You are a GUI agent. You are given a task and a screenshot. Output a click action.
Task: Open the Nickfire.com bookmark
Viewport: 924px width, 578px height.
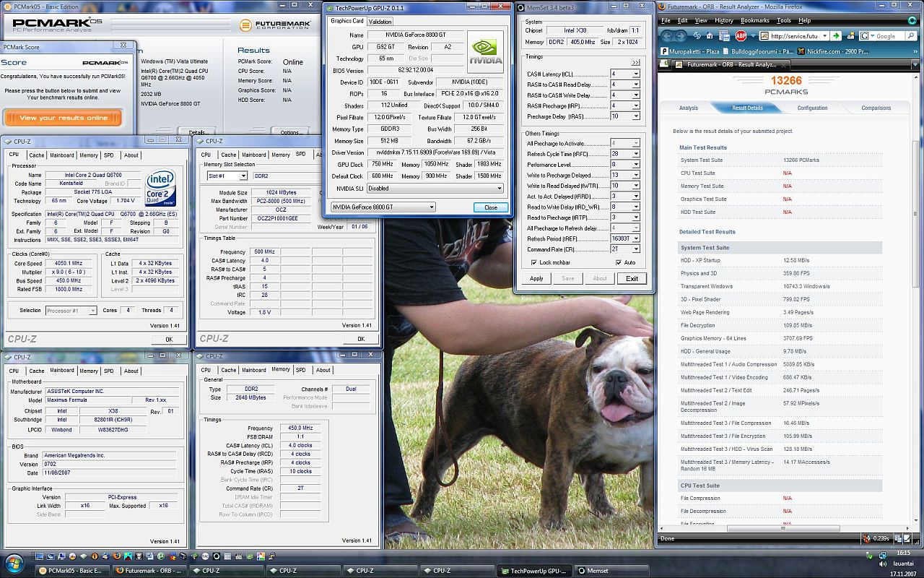click(x=833, y=51)
